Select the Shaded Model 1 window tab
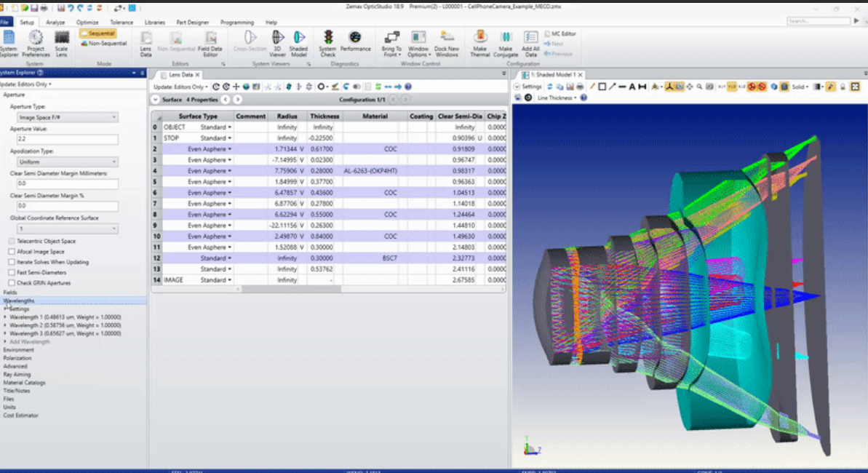 point(552,75)
